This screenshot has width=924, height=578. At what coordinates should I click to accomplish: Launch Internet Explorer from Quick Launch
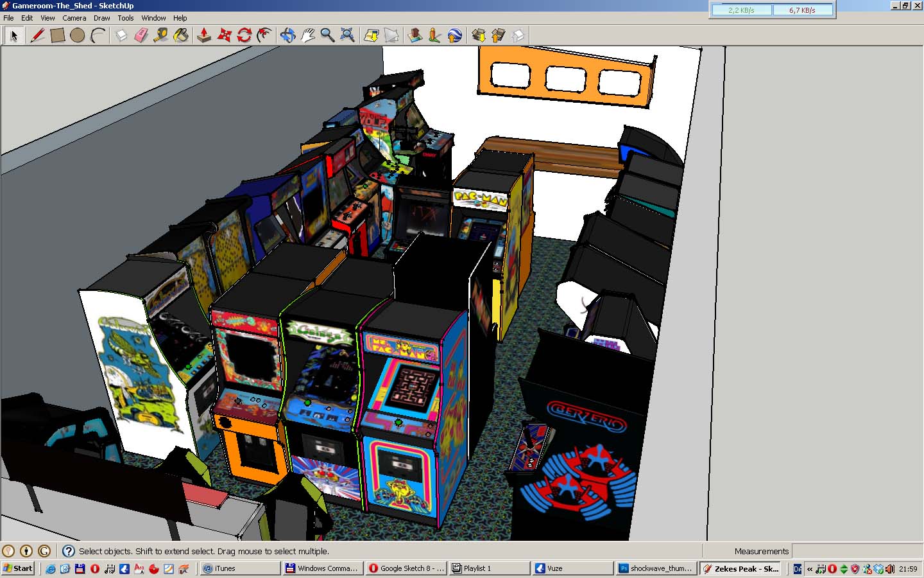click(51, 568)
